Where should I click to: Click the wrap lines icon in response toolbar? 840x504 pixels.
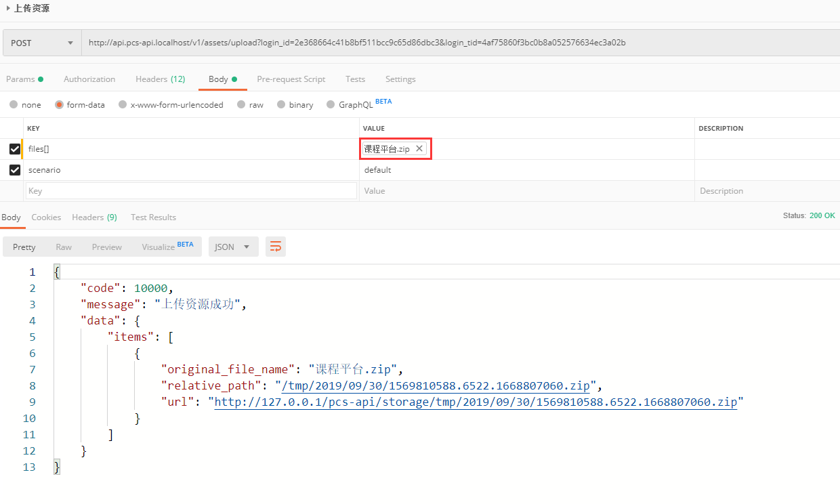276,247
